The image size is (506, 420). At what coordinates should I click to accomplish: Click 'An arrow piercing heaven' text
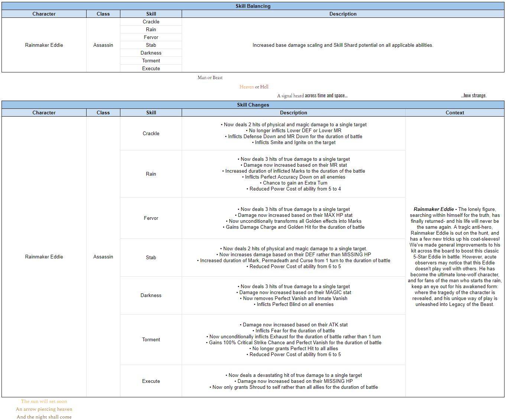[44, 409]
